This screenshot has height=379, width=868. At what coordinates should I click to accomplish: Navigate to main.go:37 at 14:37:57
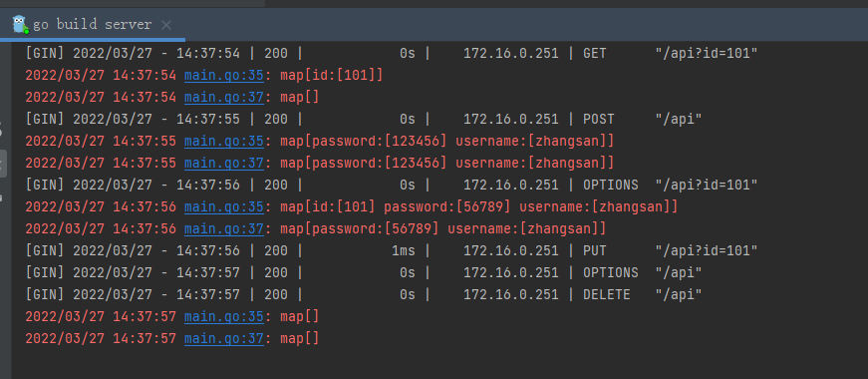224,338
